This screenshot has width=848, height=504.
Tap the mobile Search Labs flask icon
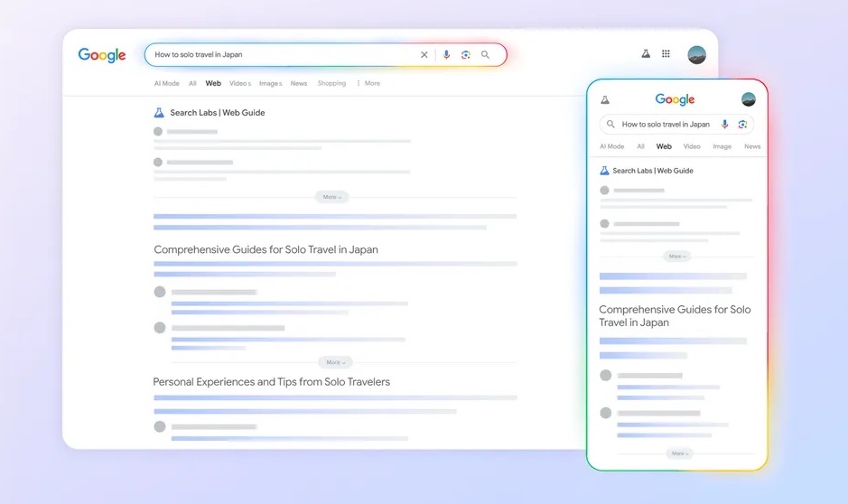click(x=605, y=99)
